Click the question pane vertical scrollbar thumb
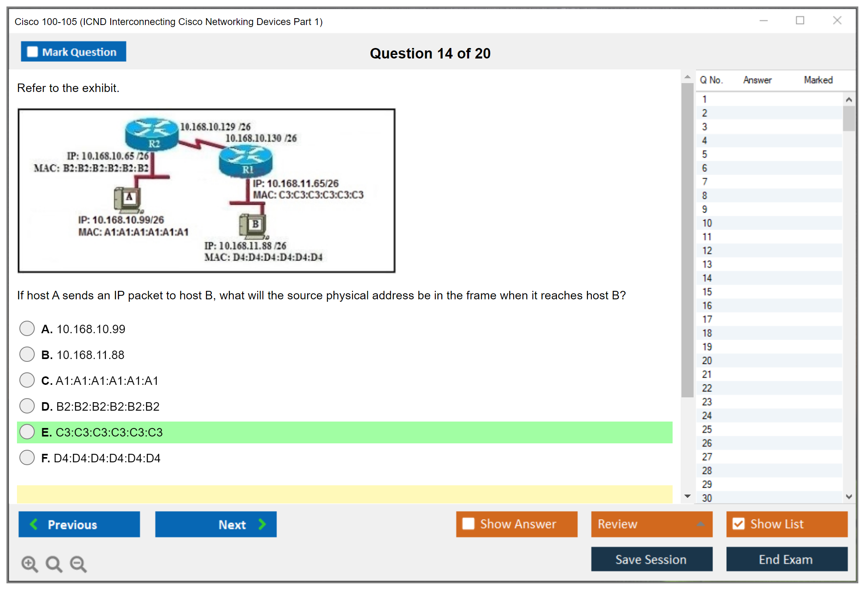This screenshot has width=868, height=593. pos(687,240)
